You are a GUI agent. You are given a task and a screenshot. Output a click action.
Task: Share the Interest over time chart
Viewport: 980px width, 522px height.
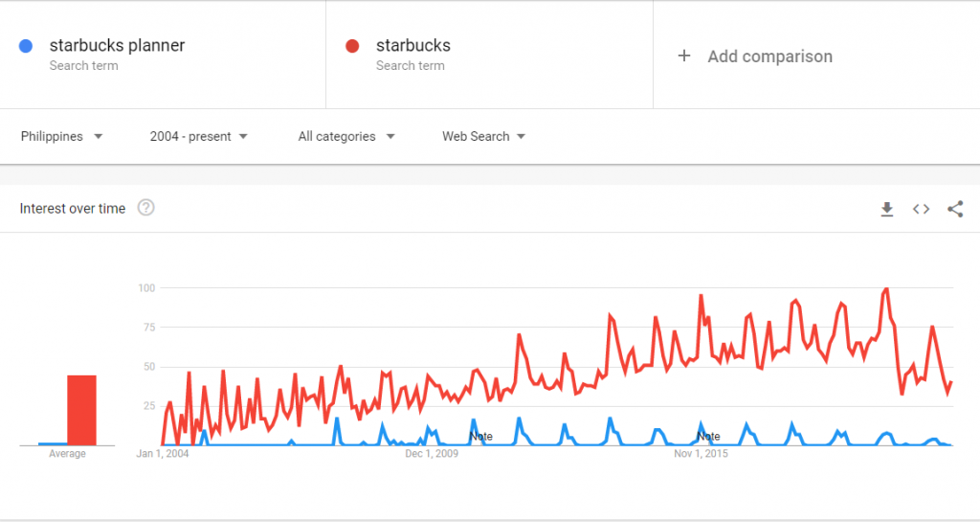954,209
